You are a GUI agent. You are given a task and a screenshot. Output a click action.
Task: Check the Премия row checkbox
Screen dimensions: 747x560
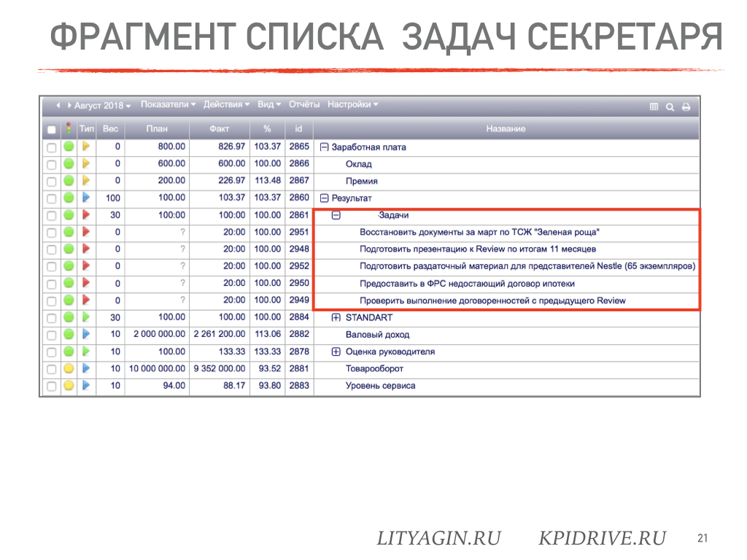tap(52, 182)
